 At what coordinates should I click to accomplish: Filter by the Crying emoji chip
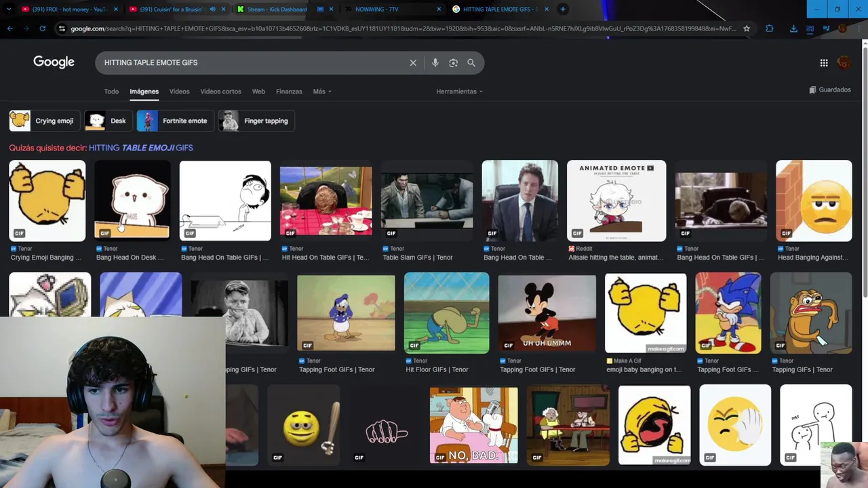pos(45,121)
